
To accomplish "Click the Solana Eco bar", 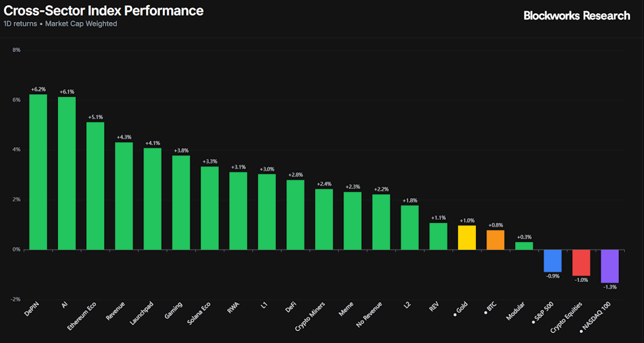I will [209, 208].
